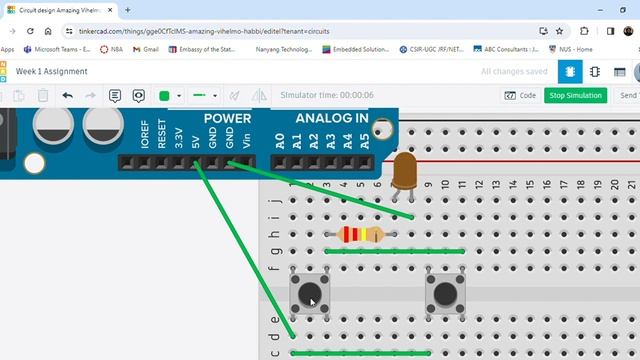Open Embassy of the Stat... bookmark

pos(202,49)
